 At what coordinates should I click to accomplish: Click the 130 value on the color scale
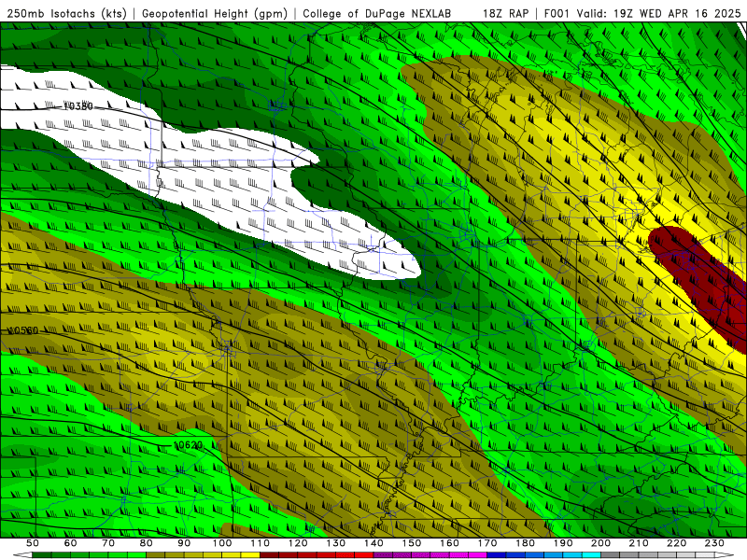pos(335,543)
